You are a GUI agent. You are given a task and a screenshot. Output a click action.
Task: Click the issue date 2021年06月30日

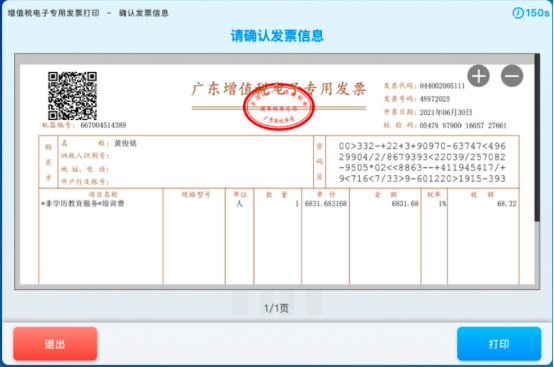pos(446,112)
